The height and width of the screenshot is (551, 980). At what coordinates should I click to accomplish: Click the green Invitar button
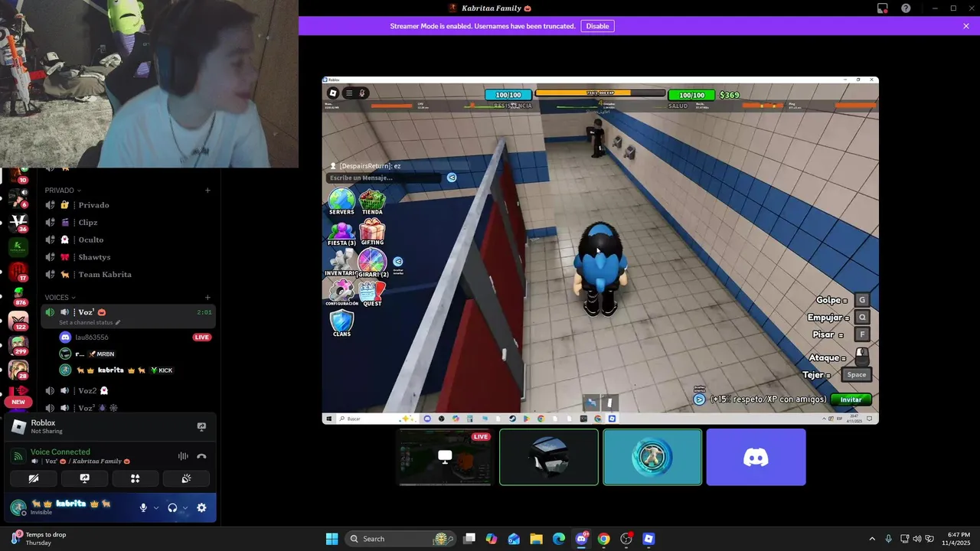851,399
